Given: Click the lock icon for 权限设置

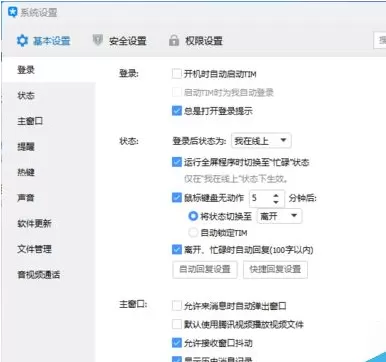Looking at the screenshot, I should [x=174, y=41].
